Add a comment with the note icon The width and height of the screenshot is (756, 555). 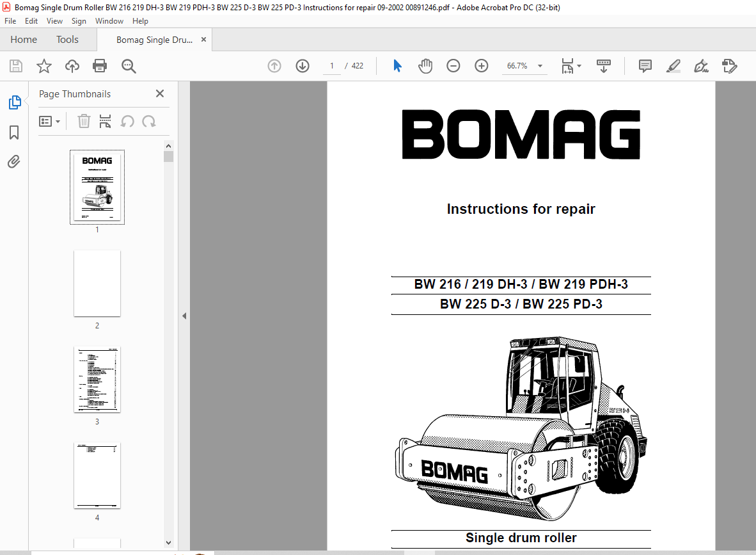click(645, 66)
